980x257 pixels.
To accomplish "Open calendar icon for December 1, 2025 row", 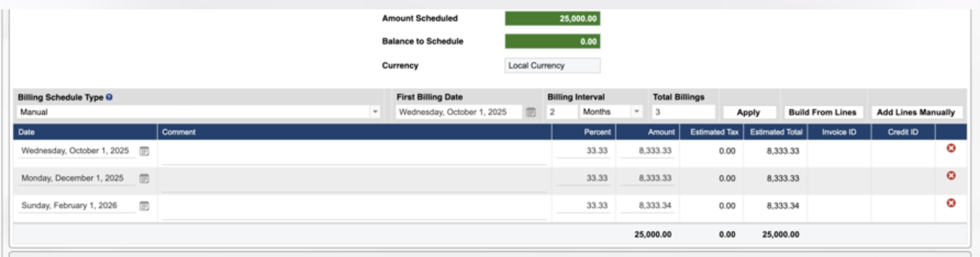I will [x=144, y=178].
